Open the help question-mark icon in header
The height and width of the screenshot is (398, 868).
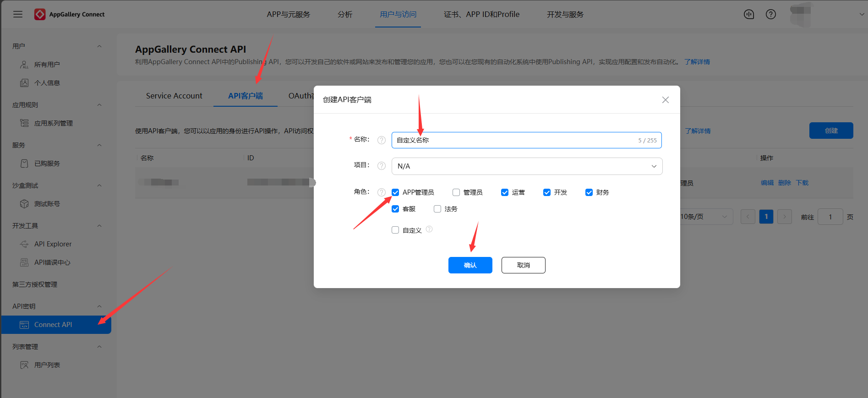click(x=771, y=14)
